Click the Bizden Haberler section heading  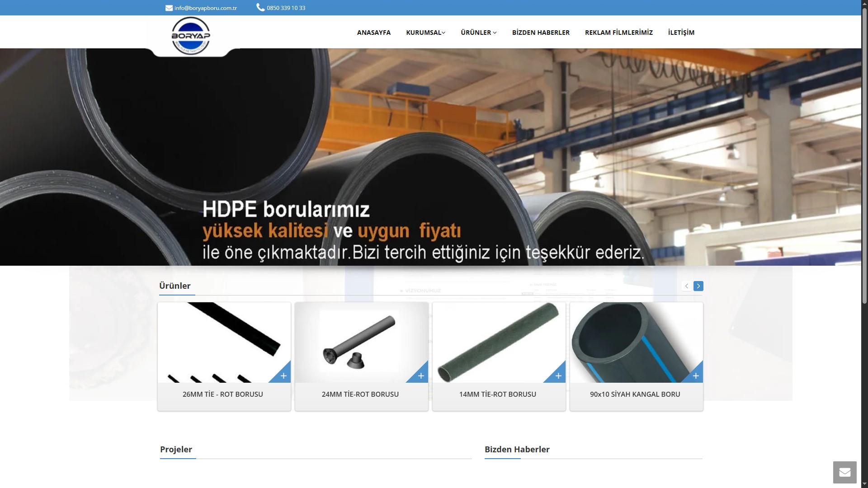(517, 449)
